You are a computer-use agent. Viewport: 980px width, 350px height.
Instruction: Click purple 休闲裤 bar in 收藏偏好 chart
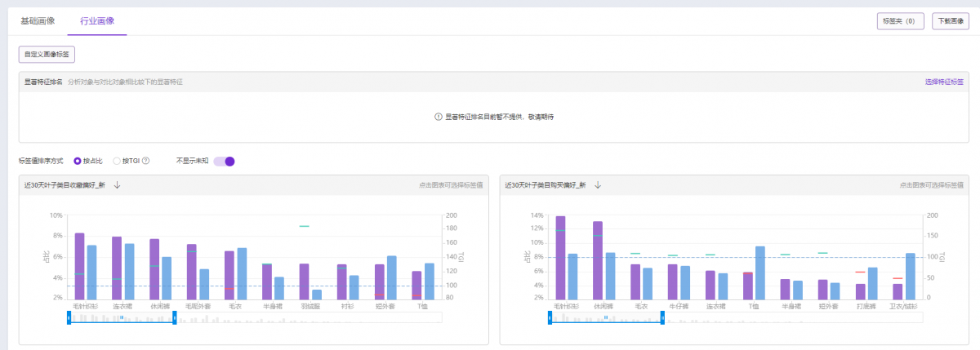[x=154, y=269]
